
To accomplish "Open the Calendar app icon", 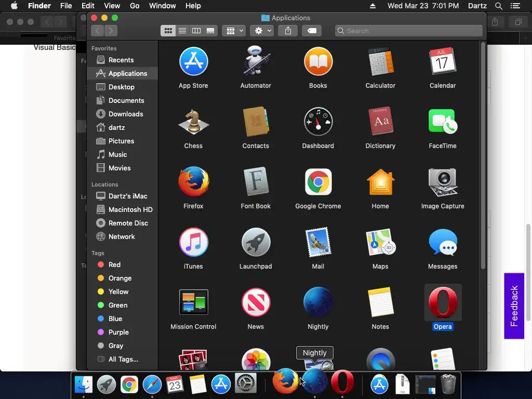I will tap(443, 62).
